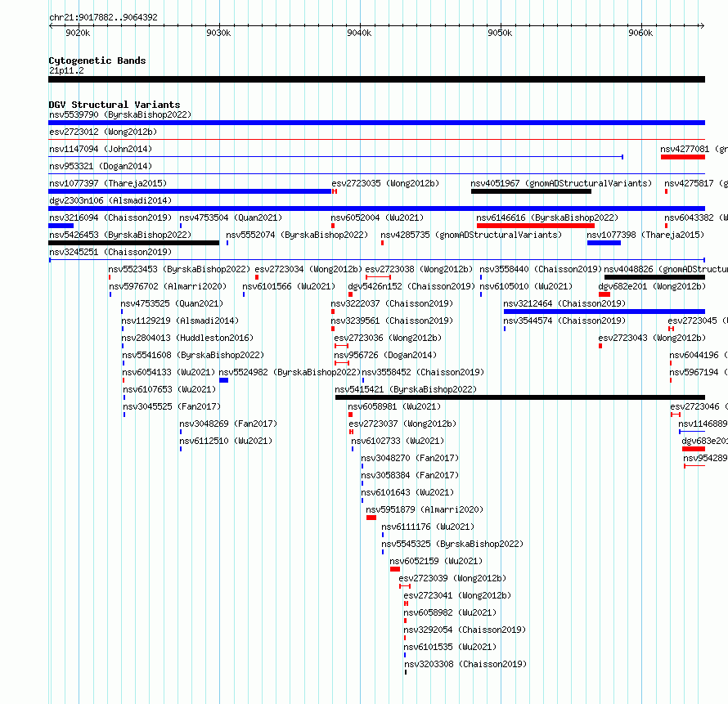Select nsv5552074 (ByrskaBishop2022) label
Image resolution: width=728 pixels, height=704 pixels.
(x=297, y=235)
